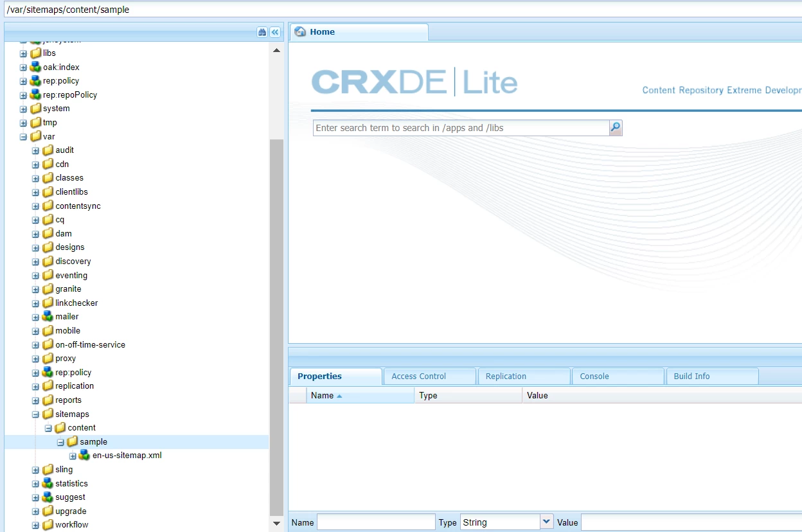Image resolution: width=802 pixels, height=532 pixels.
Task: Expand the en-us-sitemap.xml node
Action: (73, 456)
